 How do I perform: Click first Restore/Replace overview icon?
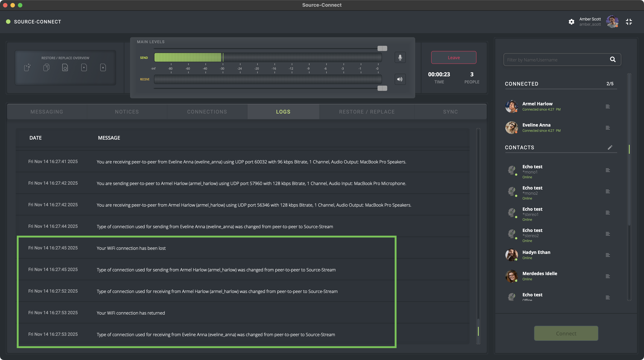pos(27,67)
